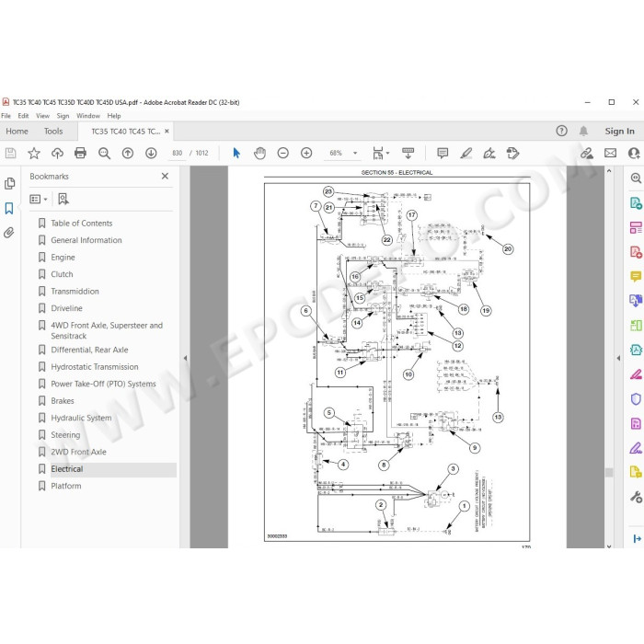Open the Find text magnifier
This screenshot has width=644, height=644.
coord(104,154)
